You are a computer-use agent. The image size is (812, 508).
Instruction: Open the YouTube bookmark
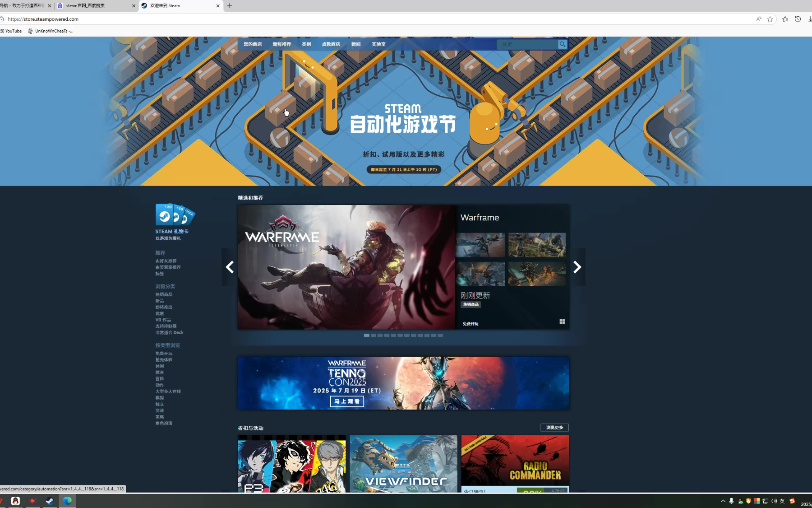(x=11, y=31)
